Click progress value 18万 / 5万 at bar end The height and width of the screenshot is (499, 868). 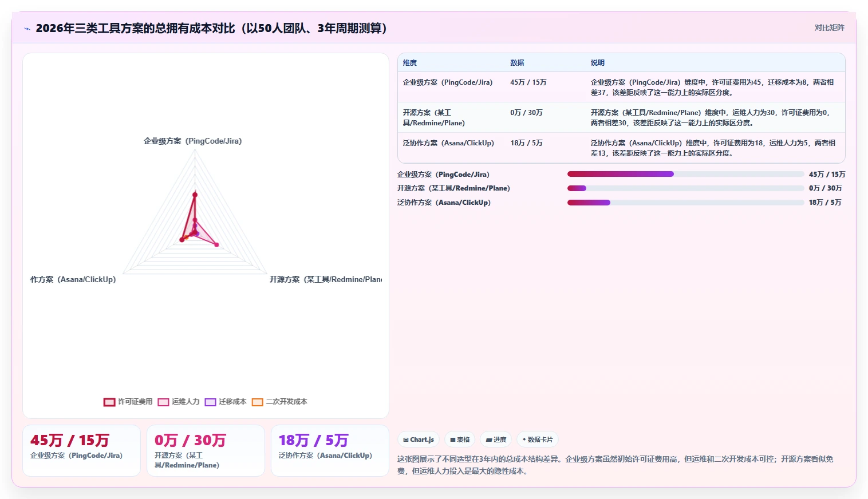pyautogui.click(x=825, y=203)
